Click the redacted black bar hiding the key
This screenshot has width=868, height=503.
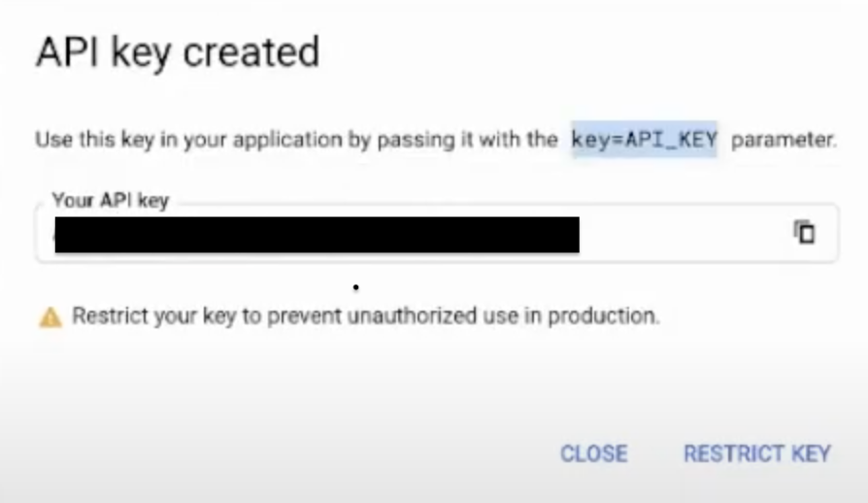click(x=317, y=235)
